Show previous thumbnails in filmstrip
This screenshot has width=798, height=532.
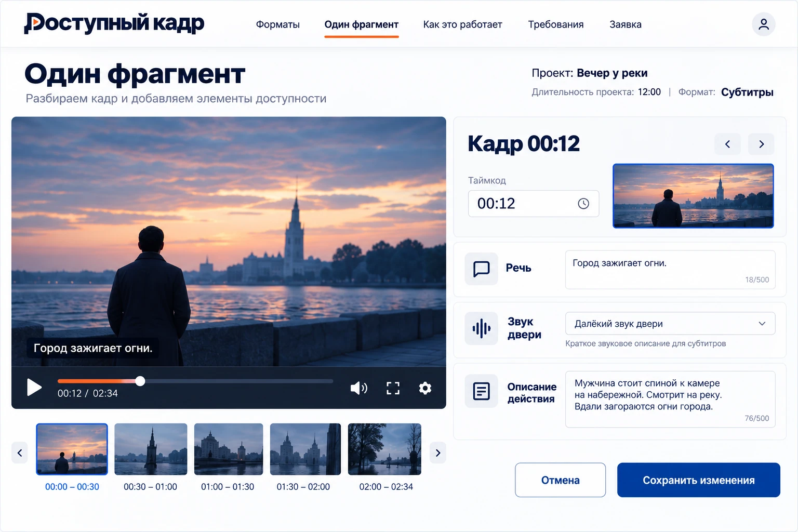coord(20,453)
